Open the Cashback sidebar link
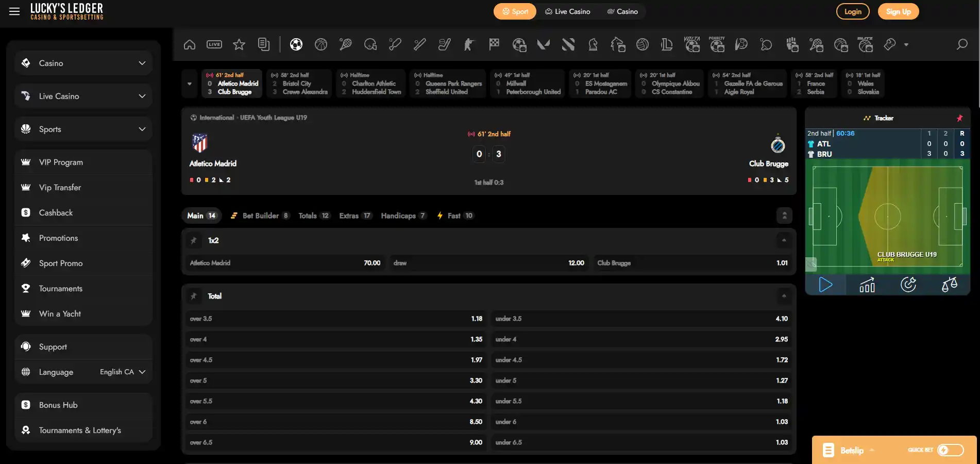The image size is (980, 464). tap(83, 213)
